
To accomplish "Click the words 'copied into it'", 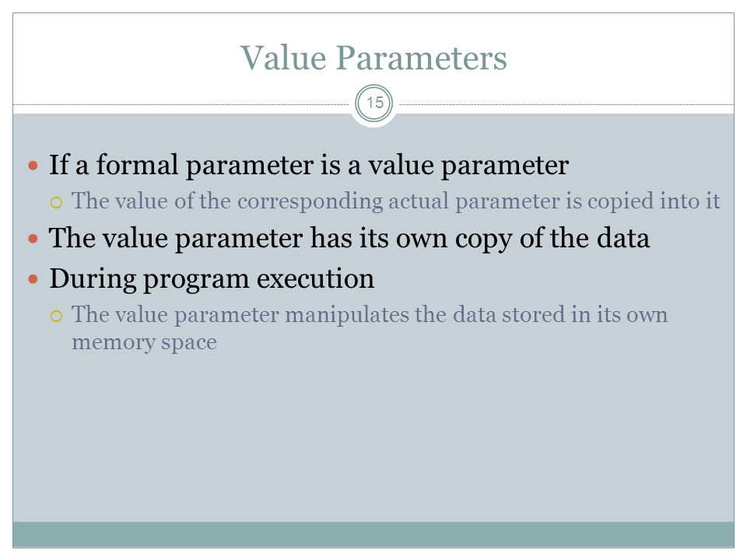I will [653, 201].
